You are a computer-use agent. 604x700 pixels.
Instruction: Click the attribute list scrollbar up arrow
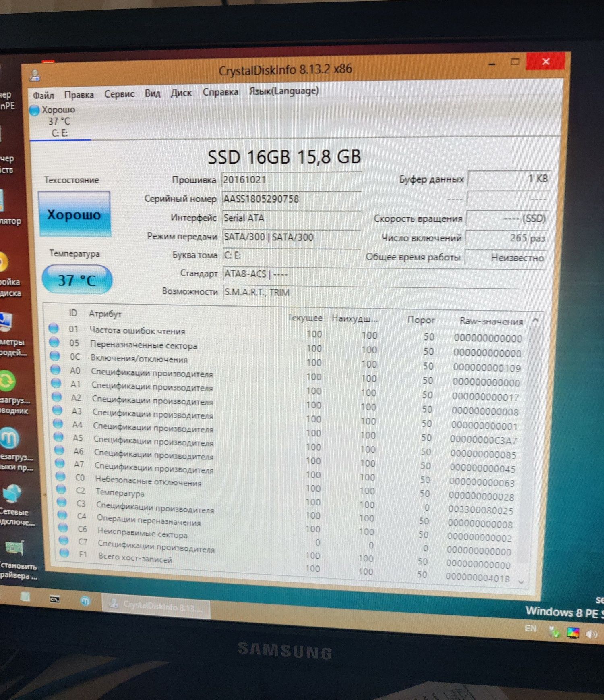[x=535, y=321]
